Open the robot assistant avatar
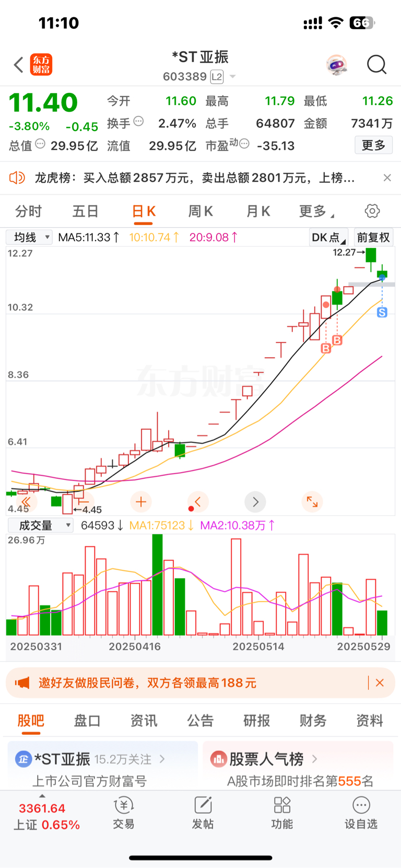 336,65
